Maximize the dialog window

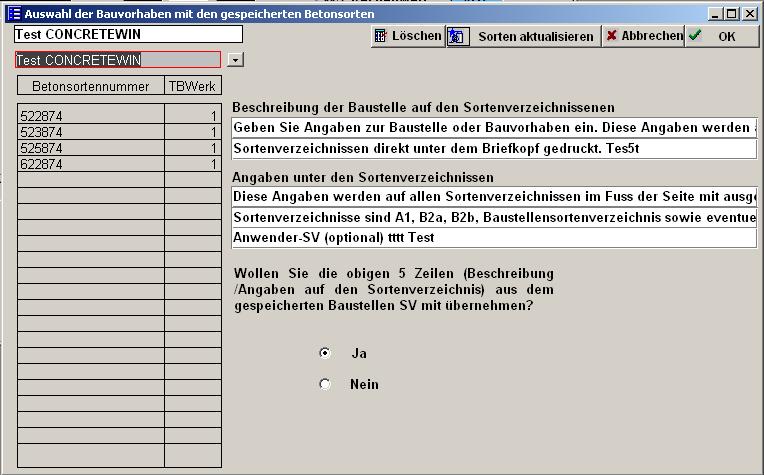pyautogui.click(x=732, y=14)
